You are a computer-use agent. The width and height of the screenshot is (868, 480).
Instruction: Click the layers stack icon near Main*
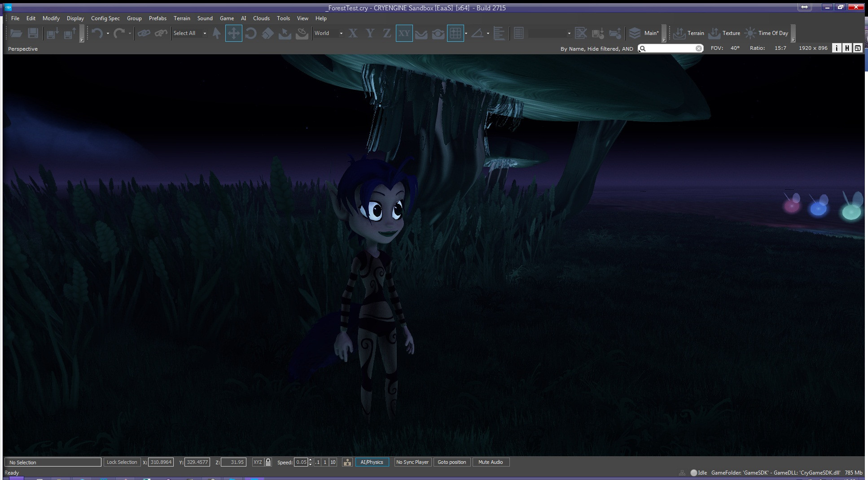pos(634,33)
